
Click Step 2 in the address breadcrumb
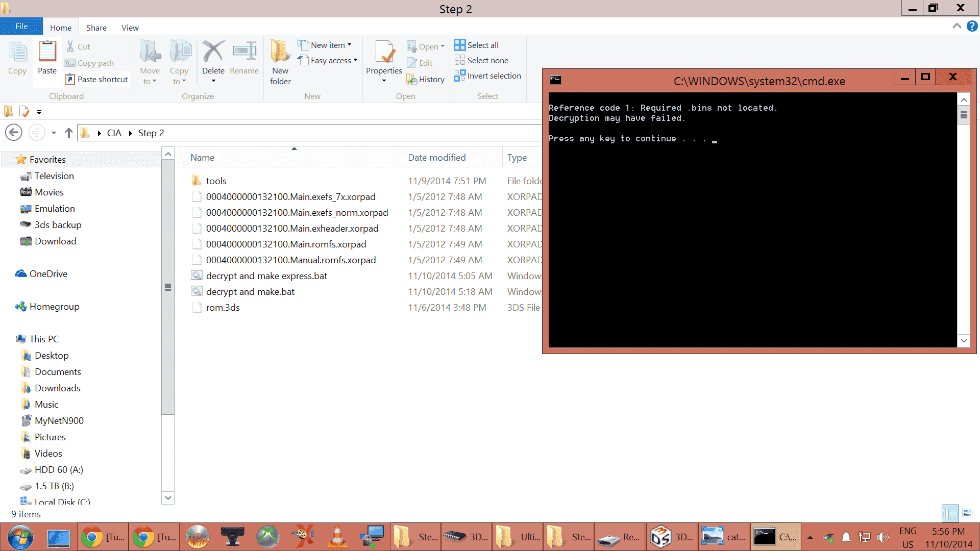pos(151,133)
